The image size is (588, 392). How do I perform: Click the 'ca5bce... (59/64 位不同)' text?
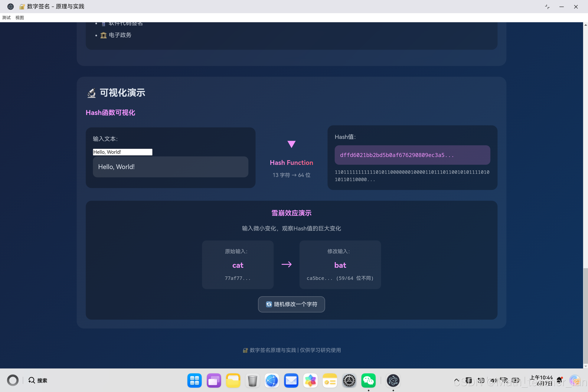[340, 278]
